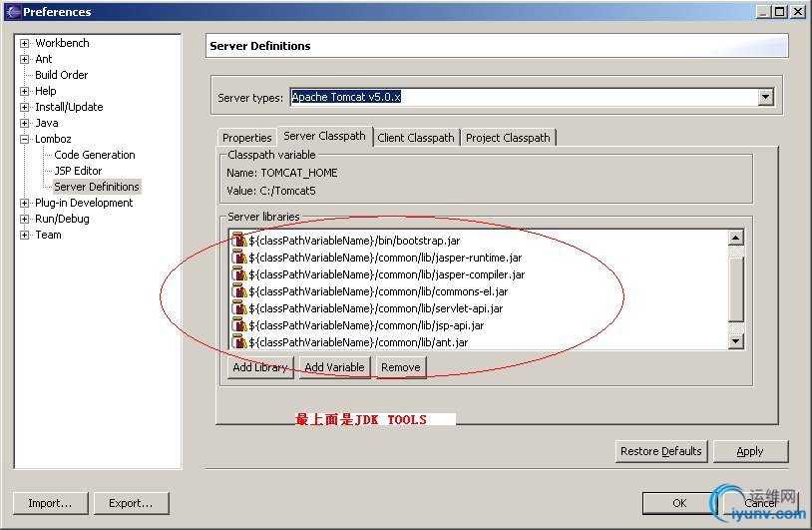Click the server libraries scrollbar thumb
812x530 pixels.
click(736, 288)
